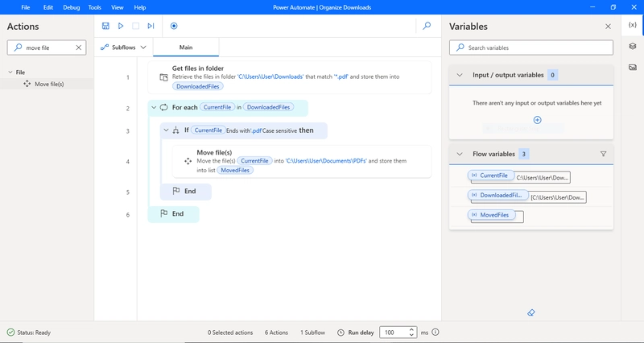Click the Get files in folder action icon
The image size is (644, 343).
pyautogui.click(x=163, y=77)
